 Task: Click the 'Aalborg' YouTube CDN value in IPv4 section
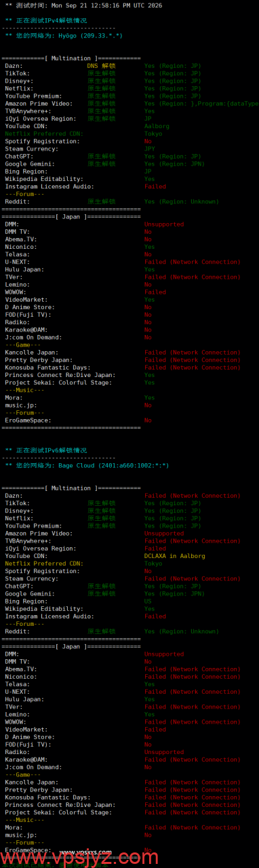pos(157,126)
